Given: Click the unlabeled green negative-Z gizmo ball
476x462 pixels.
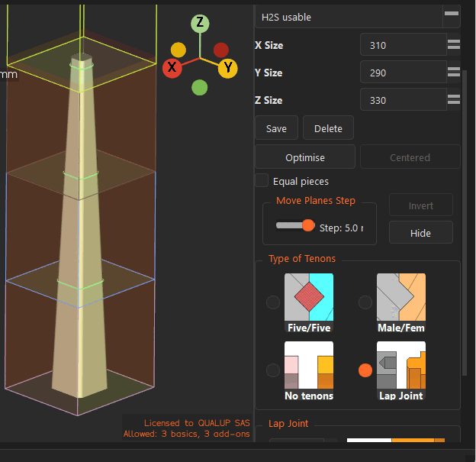Looking at the screenshot, I should 199,87.
